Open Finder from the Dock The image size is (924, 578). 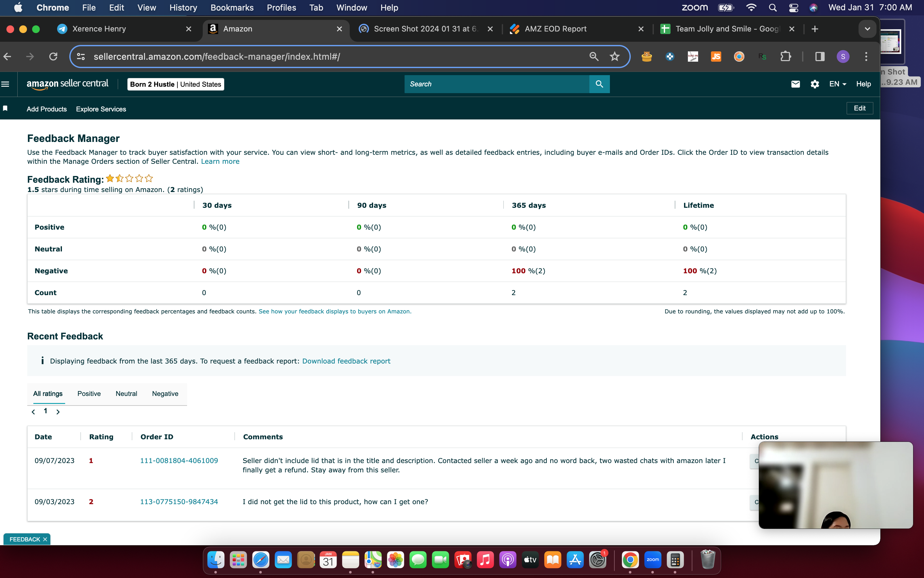tap(216, 560)
